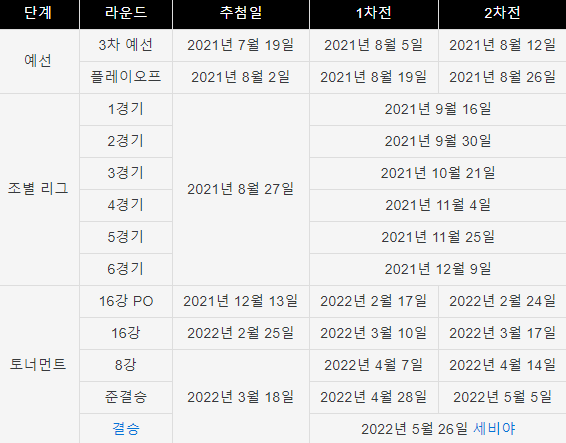Select the 2차전 column header
This screenshot has width=566, height=443.
coord(502,13)
